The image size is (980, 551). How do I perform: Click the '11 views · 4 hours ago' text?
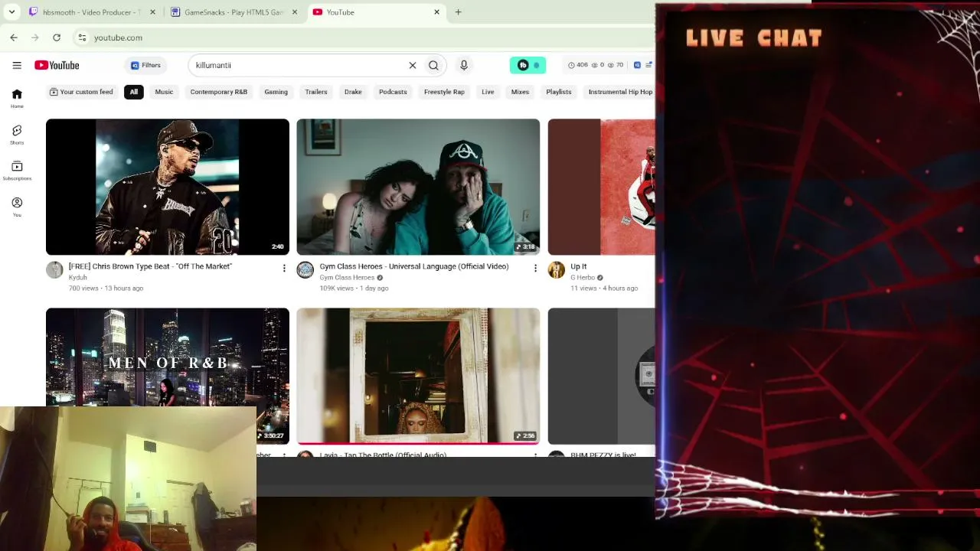click(604, 289)
